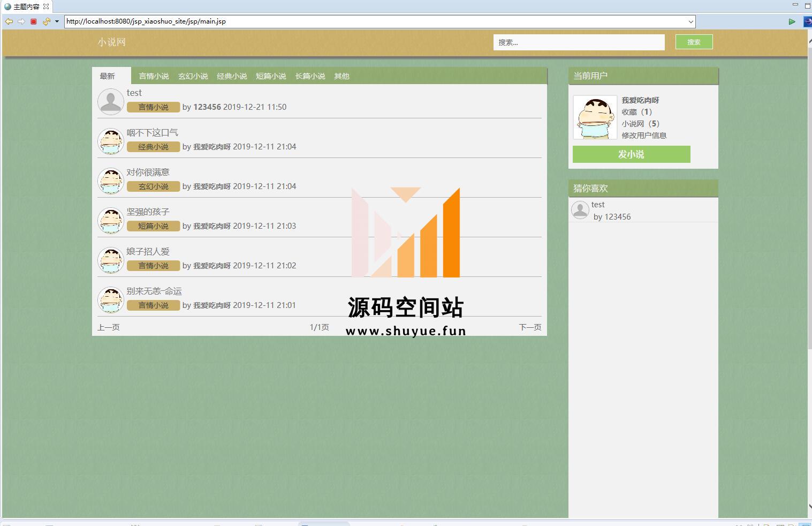Click the gray avatar beside test post
Image resolution: width=812 pixels, height=526 pixels.
(111, 102)
